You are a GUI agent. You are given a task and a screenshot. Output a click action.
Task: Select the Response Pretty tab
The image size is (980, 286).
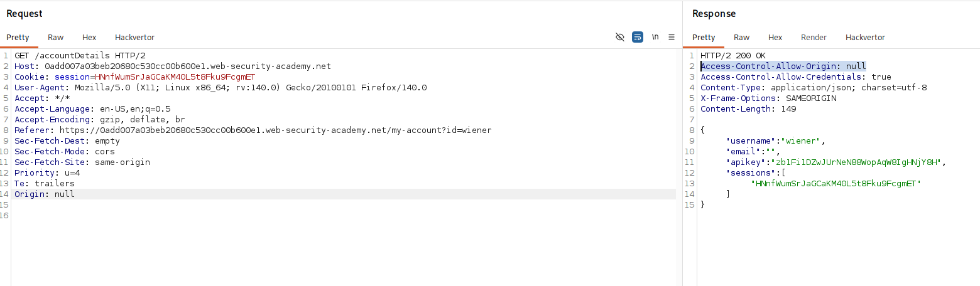tap(704, 37)
